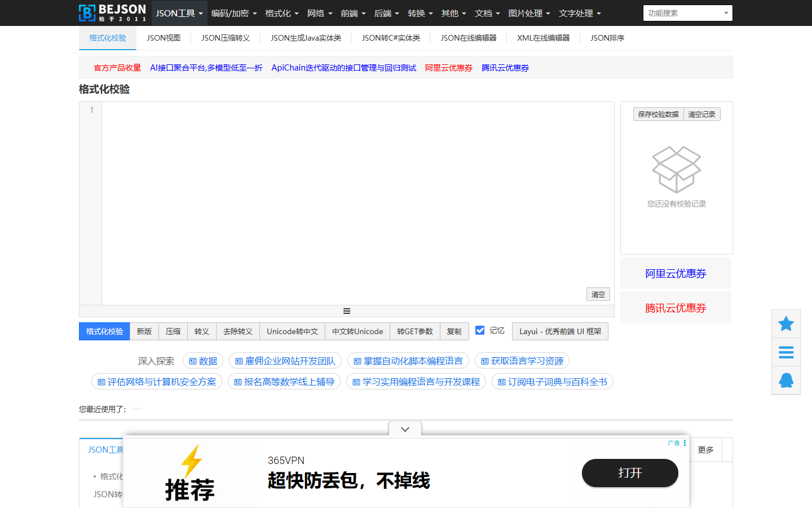The width and height of the screenshot is (812, 508).
Task: Switch to the JSON视图 tab
Action: coord(164,38)
